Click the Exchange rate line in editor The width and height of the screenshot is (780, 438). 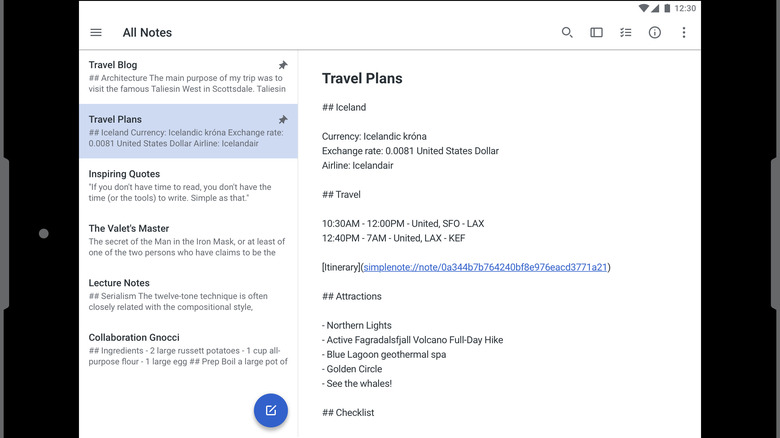point(410,151)
